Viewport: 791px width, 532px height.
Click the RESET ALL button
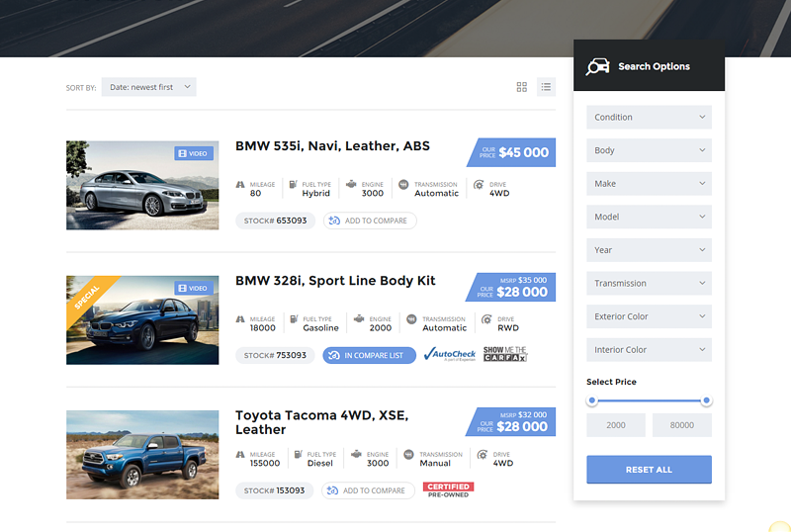click(649, 470)
